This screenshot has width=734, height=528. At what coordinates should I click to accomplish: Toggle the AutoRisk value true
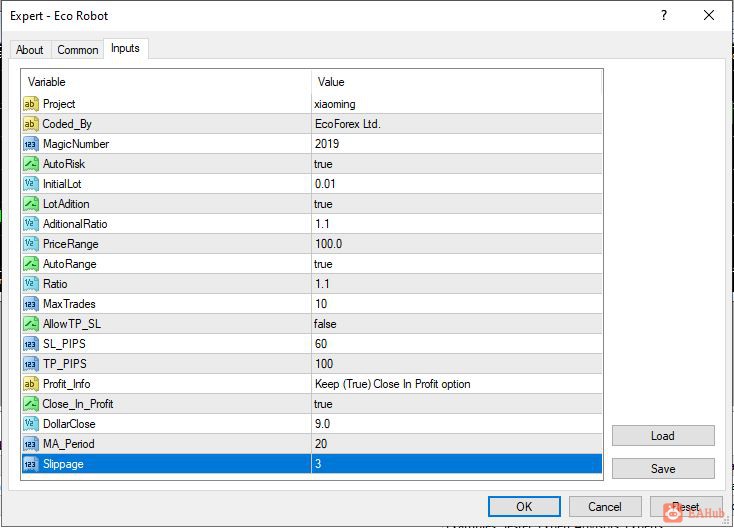pyautogui.click(x=323, y=164)
